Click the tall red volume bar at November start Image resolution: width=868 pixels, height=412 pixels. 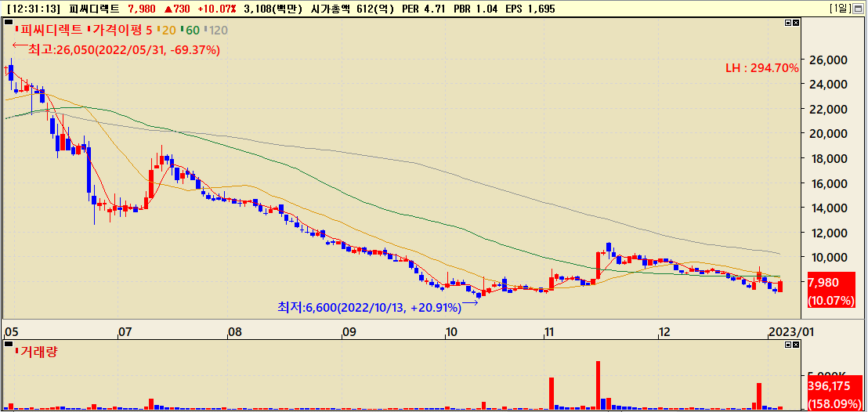552,394
